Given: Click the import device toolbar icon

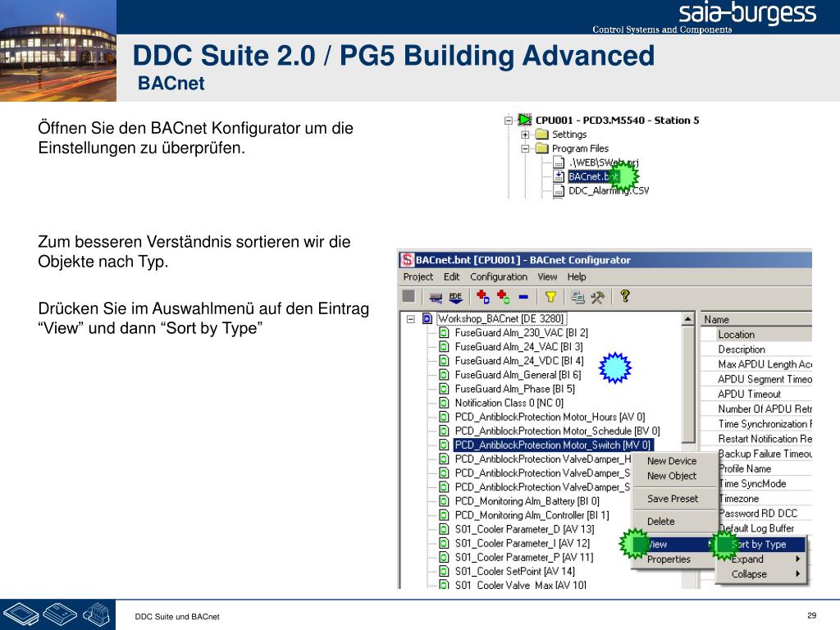Looking at the screenshot, I should point(436,297).
